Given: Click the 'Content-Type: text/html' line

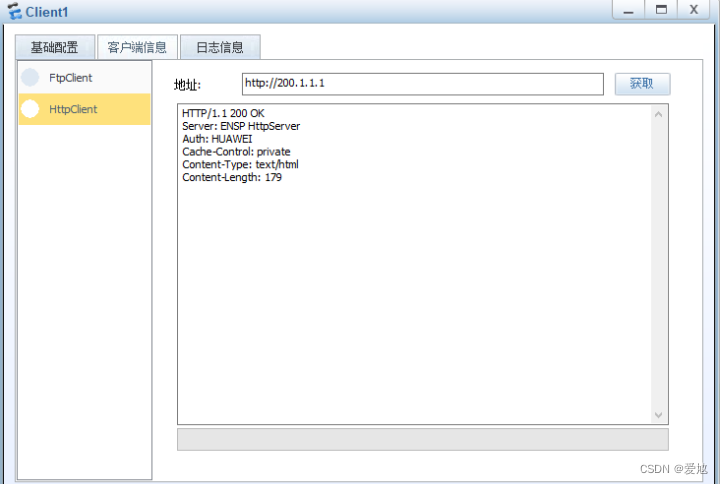Looking at the screenshot, I should point(240,165).
